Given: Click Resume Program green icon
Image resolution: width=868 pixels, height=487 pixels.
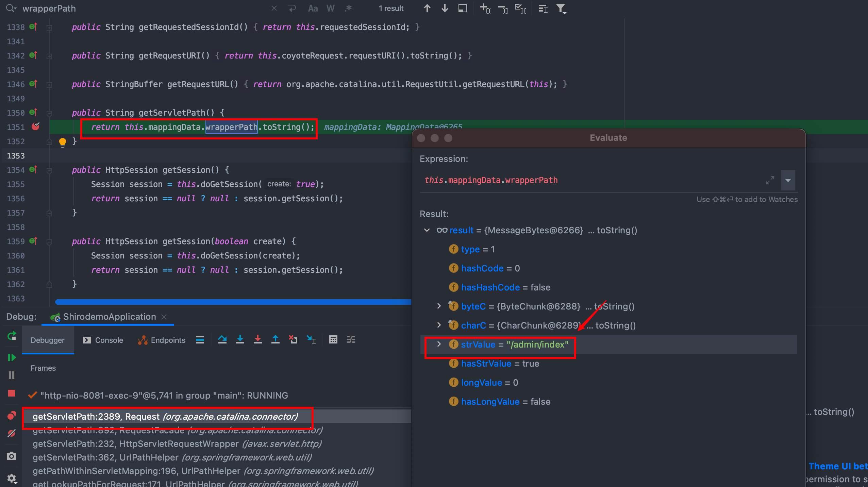Looking at the screenshot, I should [12, 357].
